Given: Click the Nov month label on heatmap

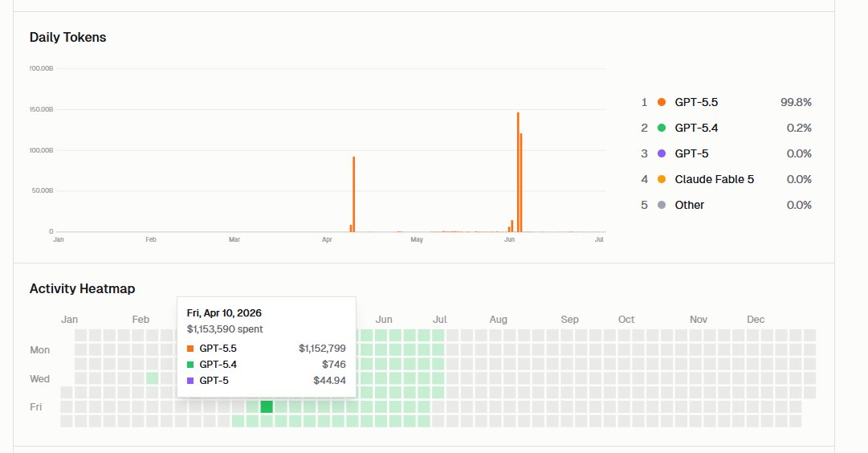Looking at the screenshot, I should (x=699, y=320).
